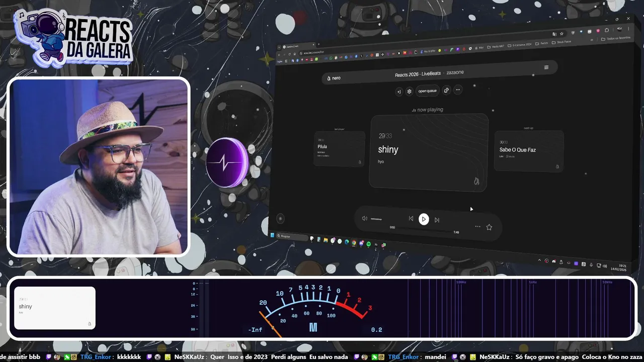Open the Stock Fotos bookmark folder
Image resolution: width=644 pixels, height=362 pixels.
pyautogui.click(x=561, y=42)
